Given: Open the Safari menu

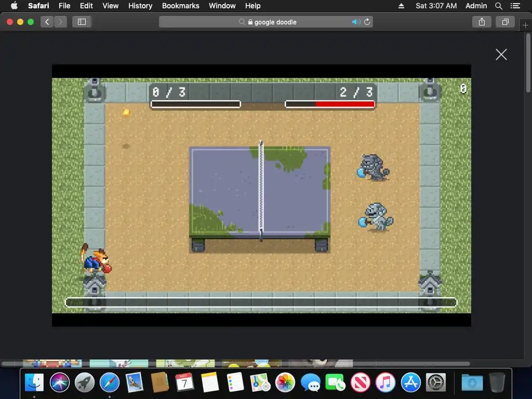Looking at the screenshot, I should [x=38, y=6].
